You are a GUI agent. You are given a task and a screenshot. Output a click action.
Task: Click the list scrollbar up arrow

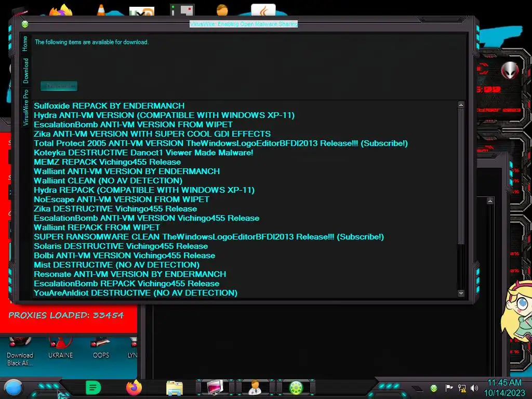pyautogui.click(x=461, y=105)
